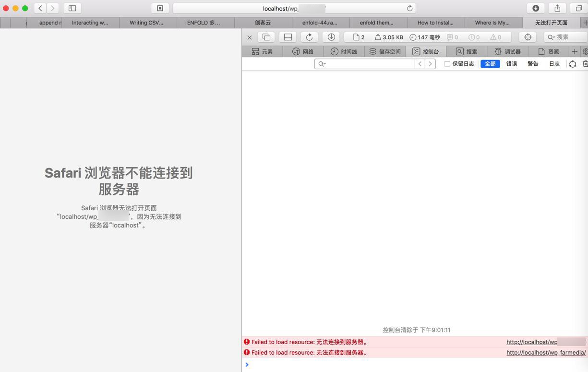The height and width of the screenshot is (372, 588).
Task: Show all tabs overview
Action: point(579,8)
